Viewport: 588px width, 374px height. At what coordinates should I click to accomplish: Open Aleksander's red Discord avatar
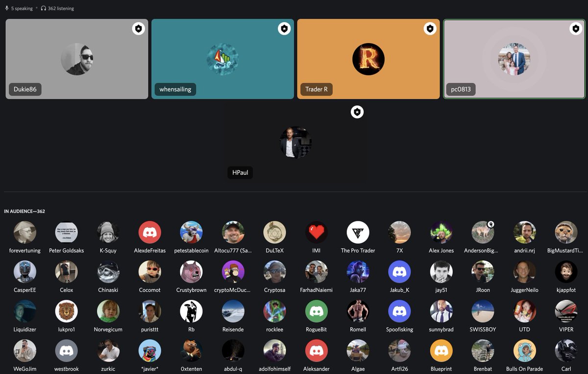317,351
